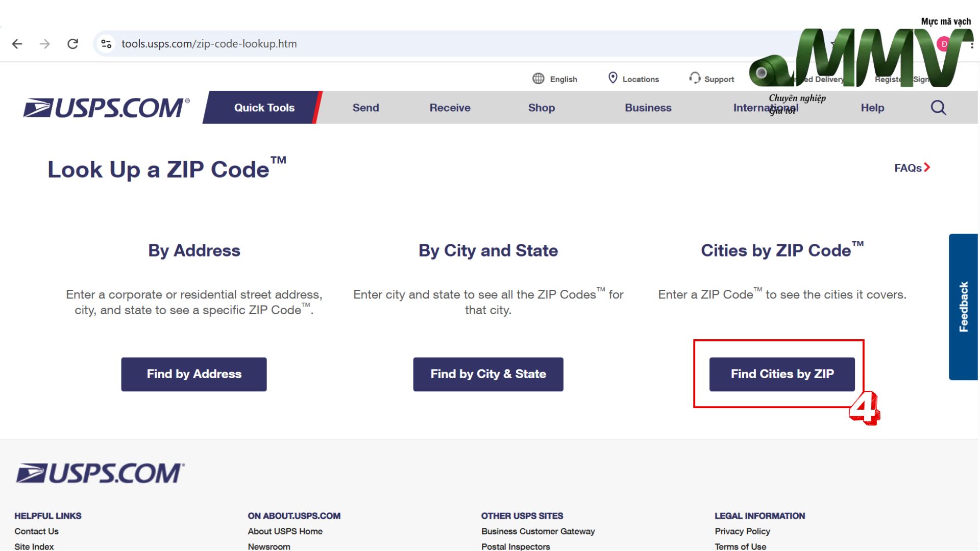Open About USPS Home link

point(285,531)
